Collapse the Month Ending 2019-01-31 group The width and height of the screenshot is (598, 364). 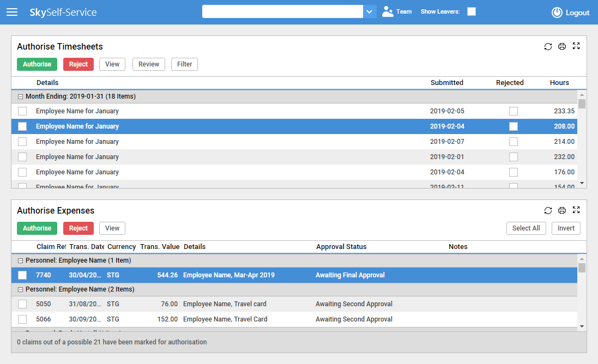click(x=20, y=96)
